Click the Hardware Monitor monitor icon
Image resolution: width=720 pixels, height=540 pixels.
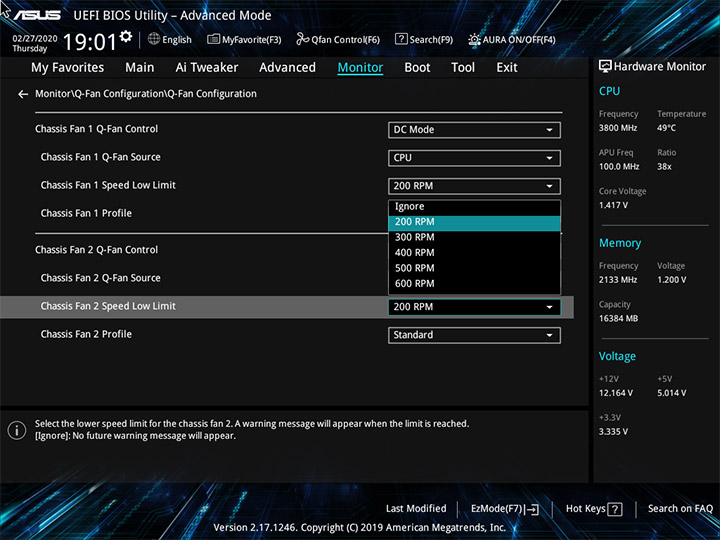[x=605, y=67]
